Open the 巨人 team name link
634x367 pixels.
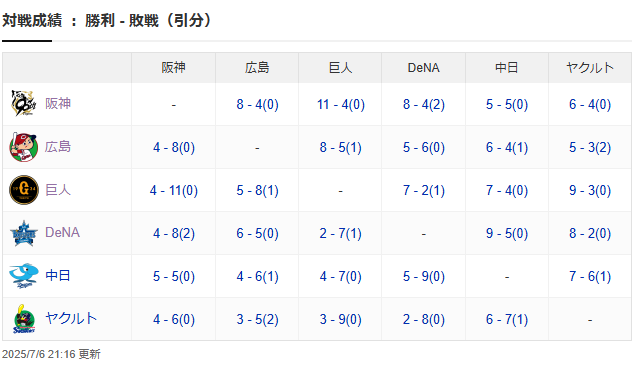coord(58,190)
